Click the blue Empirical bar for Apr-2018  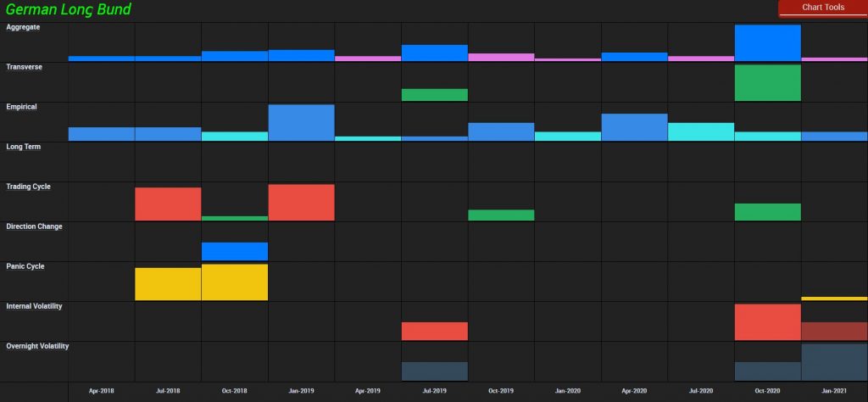pyautogui.click(x=102, y=134)
